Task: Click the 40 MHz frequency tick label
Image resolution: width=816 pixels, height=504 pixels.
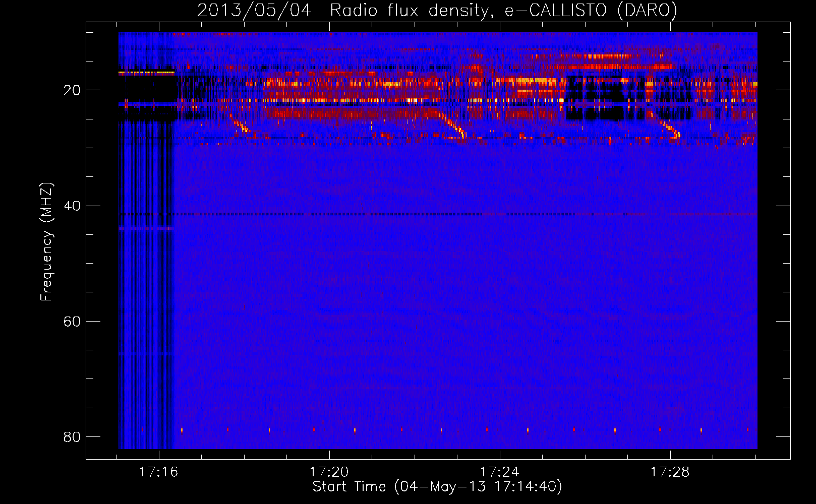Action: tap(72, 206)
